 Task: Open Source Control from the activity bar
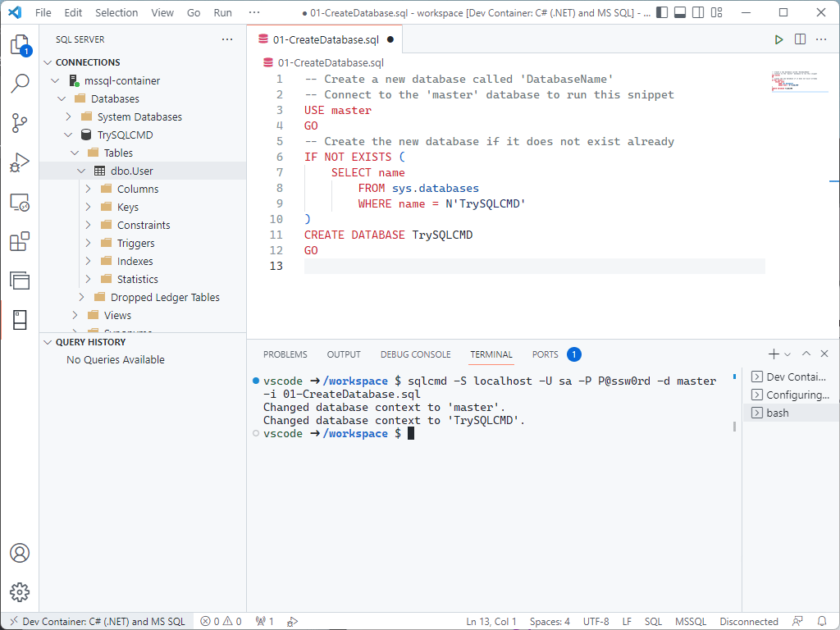pyautogui.click(x=20, y=122)
